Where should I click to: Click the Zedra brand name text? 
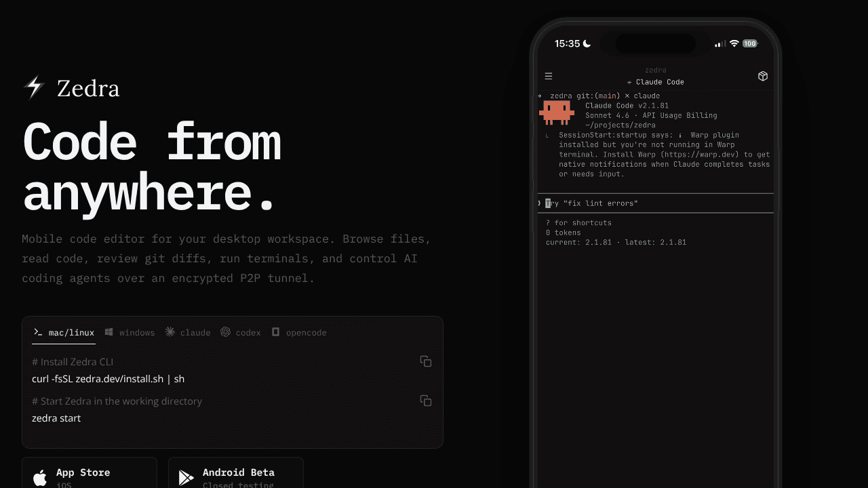[x=88, y=88]
